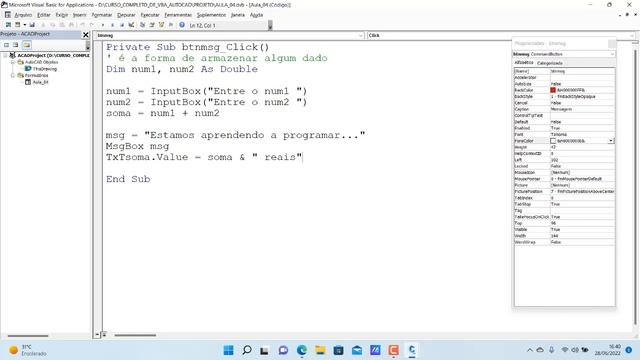Toggle Design Mode icon in toolbar
Screen dimensions: 640x360
point(131,25)
